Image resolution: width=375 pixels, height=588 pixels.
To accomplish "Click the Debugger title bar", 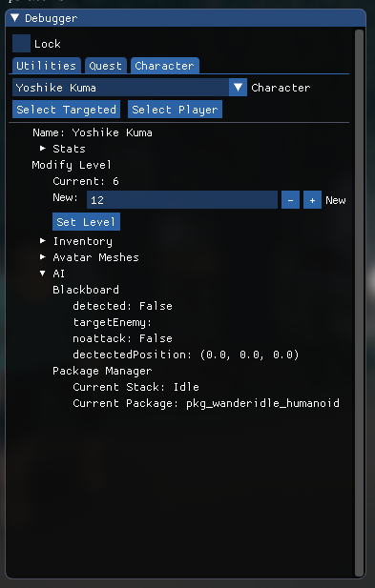I will click(186, 18).
